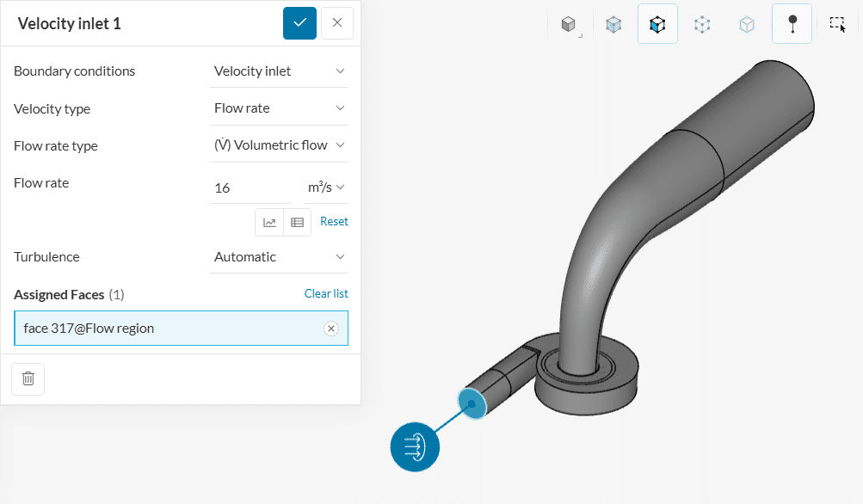Image resolution: width=863 pixels, height=504 pixels.
Task: Select the vertex-dotted wireframe cube icon
Action: [702, 25]
